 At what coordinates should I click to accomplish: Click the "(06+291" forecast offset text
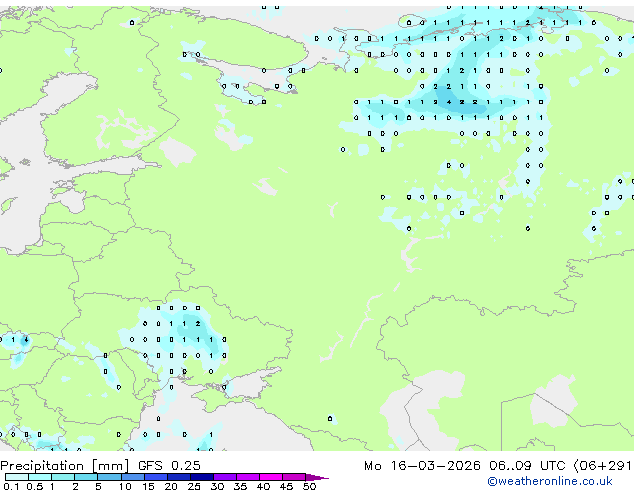click(x=602, y=466)
